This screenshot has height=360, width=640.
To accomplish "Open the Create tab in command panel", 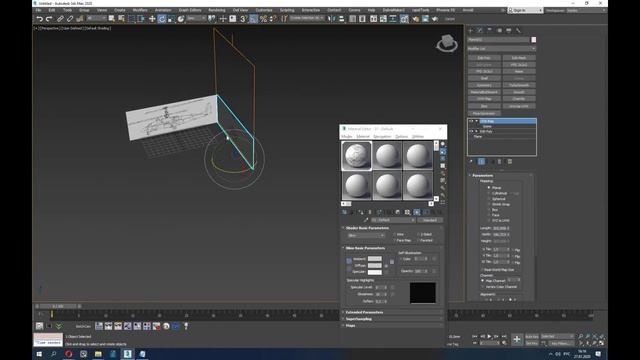I will click(470, 30).
